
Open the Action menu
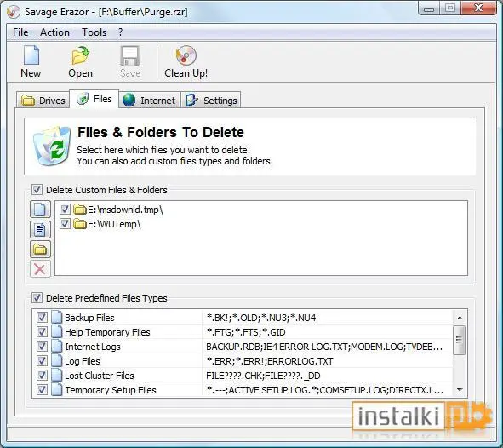tap(54, 32)
